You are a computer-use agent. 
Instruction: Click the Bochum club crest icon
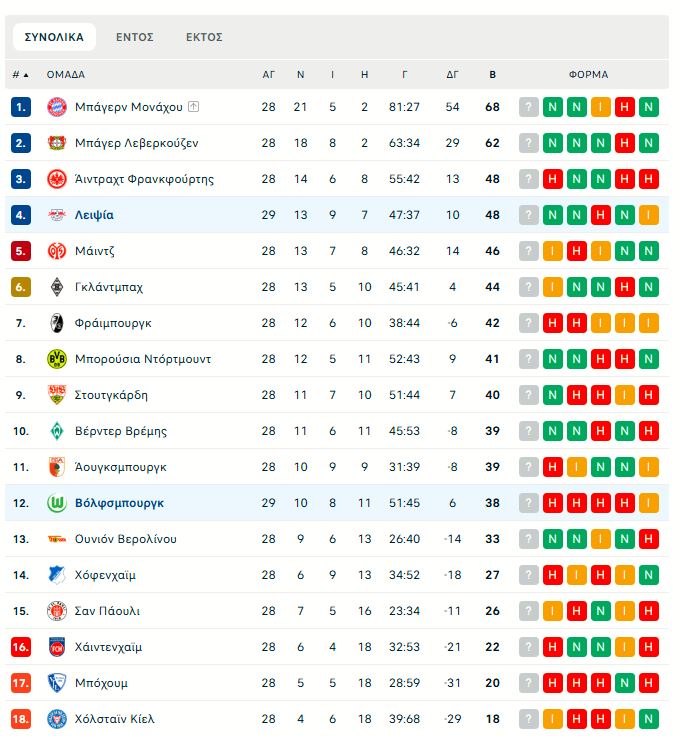(56, 683)
